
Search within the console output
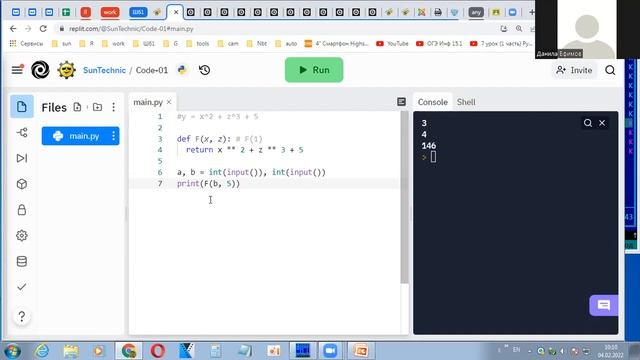click(x=588, y=123)
